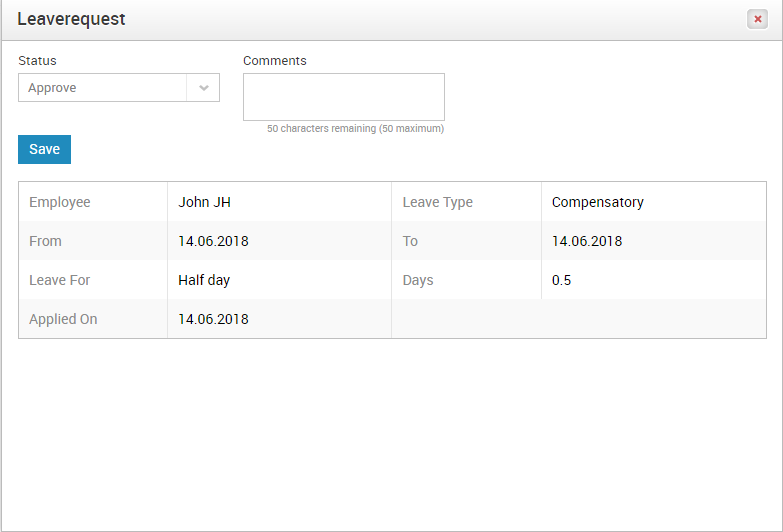Click the Days value 0.5
The width and height of the screenshot is (783, 532).
click(x=561, y=280)
